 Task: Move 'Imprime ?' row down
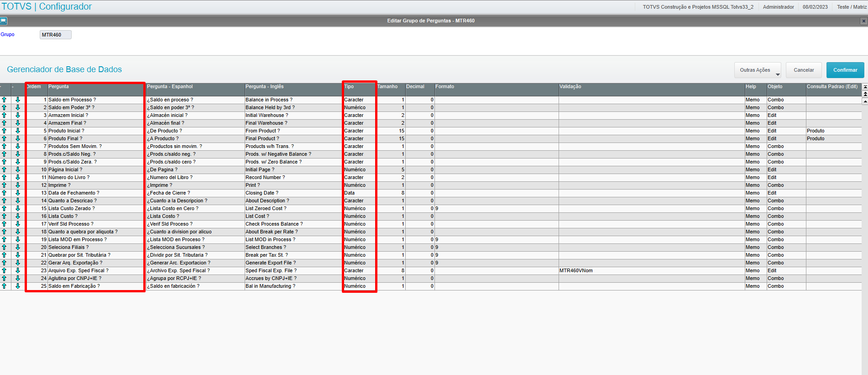click(x=18, y=185)
